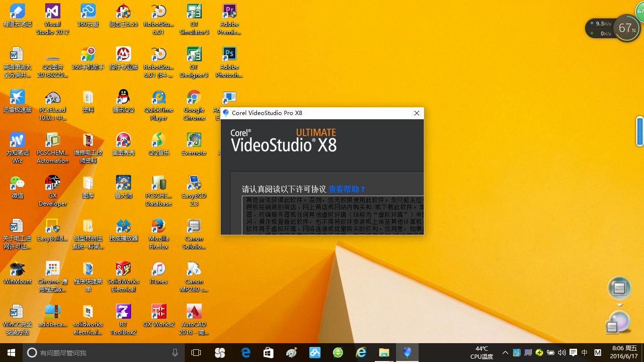Image resolution: width=644 pixels, height=362 pixels.
Task: Open SolidWorks Electrical application shortcut
Action: pyautogui.click(x=124, y=277)
